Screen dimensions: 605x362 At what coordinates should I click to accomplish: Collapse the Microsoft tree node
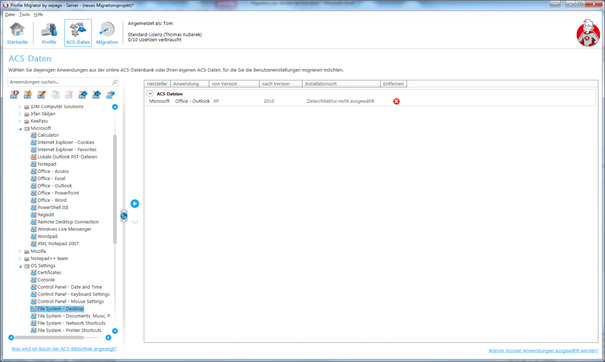(x=20, y=129)
